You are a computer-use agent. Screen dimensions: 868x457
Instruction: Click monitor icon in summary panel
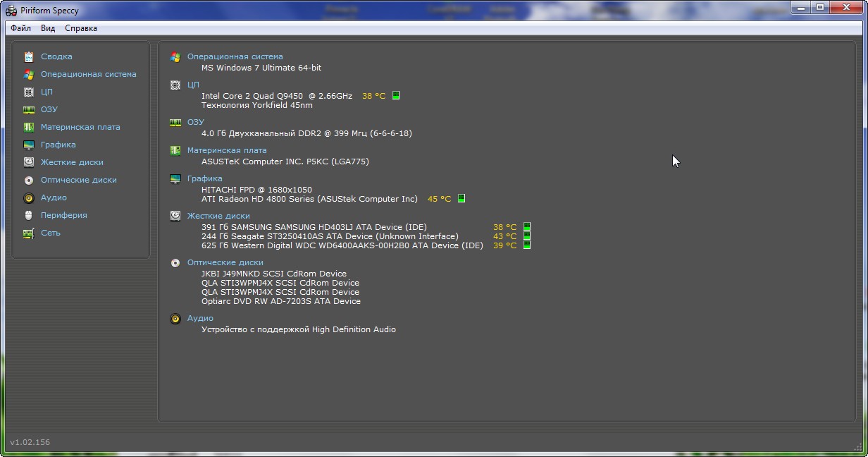pyautogui.click(x=175, y=179)
